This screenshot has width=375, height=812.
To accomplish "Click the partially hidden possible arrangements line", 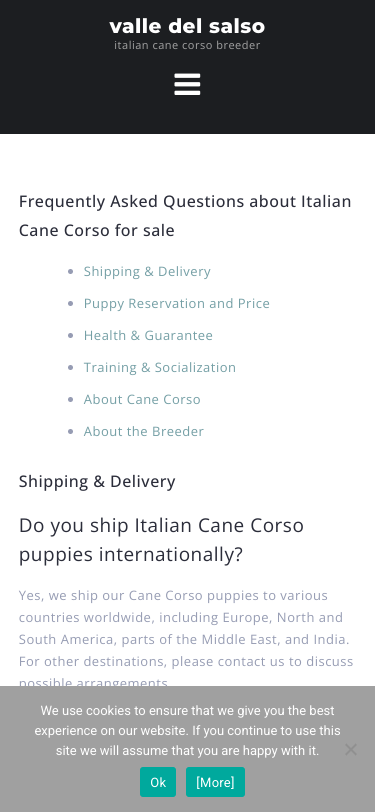I will [93, 682].
